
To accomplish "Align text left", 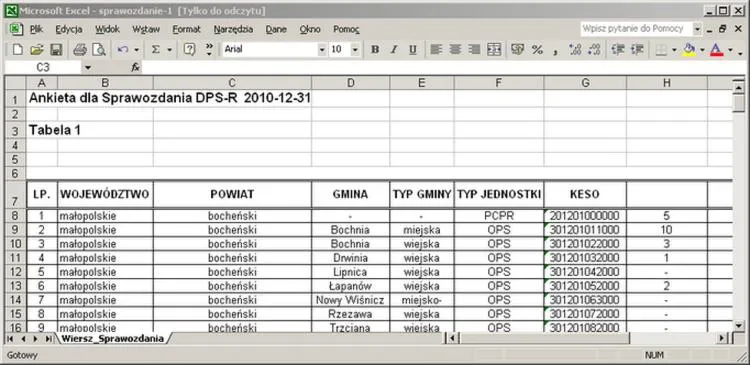I will (435, 49).
